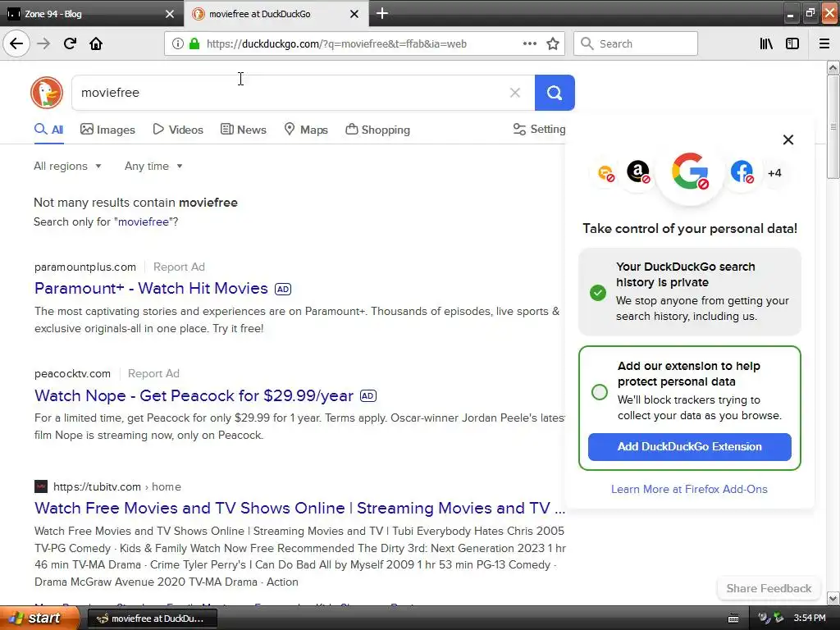Close the Zone 94 - Blog tab
Image resolution: width=840 pixels, height=630 pixels.
coord(170,14)
